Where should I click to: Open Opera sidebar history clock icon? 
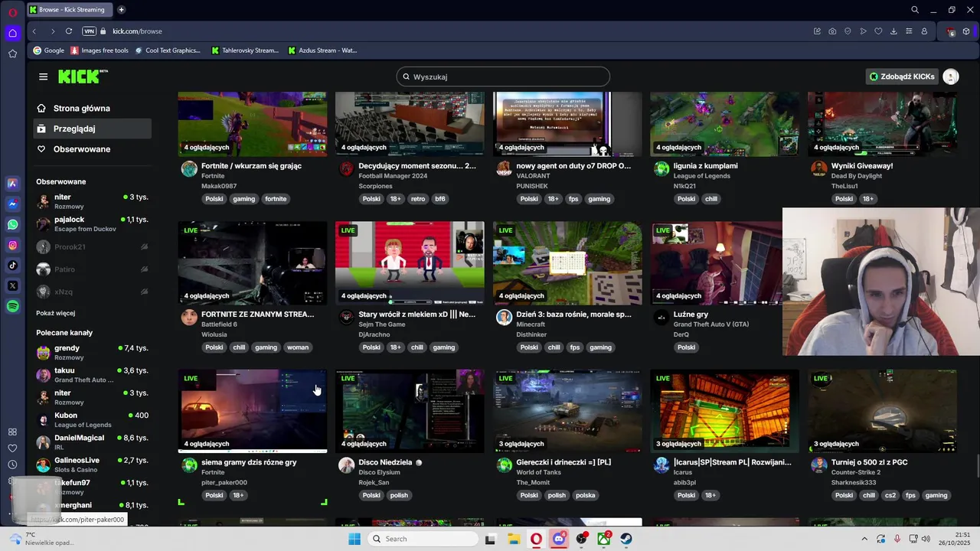12,465
